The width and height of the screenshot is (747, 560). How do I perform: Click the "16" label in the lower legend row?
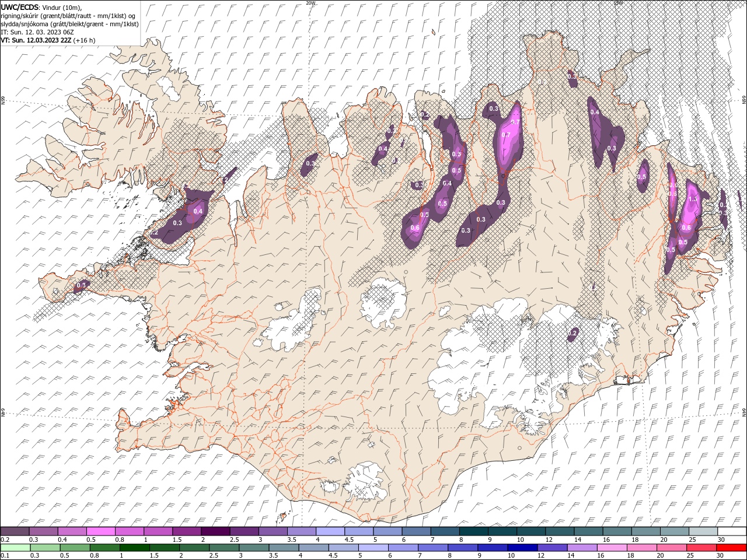(600, 556)
